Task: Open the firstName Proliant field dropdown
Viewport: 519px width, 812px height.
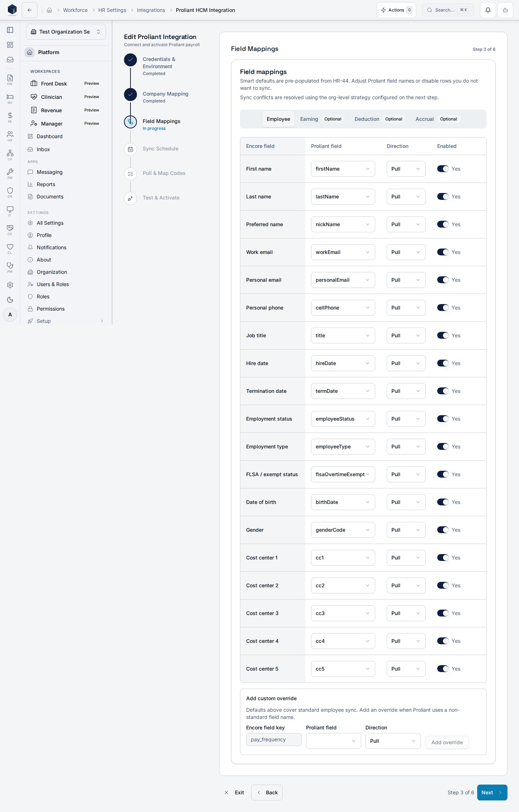Action: click(x=343, y=169)
